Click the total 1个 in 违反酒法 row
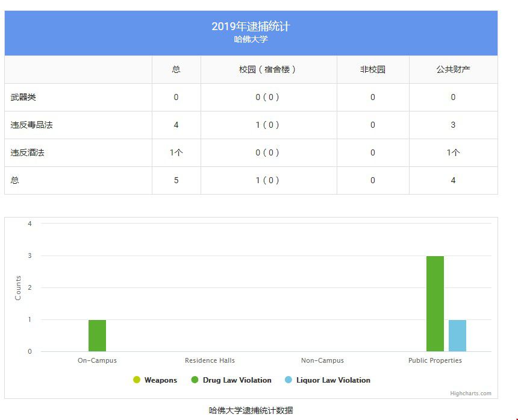 pos(176,152)
